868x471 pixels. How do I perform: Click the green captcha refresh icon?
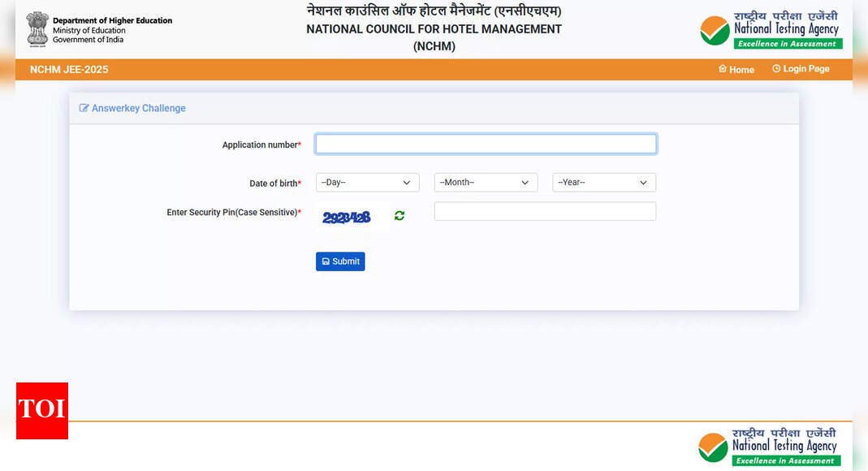point(399,215)
